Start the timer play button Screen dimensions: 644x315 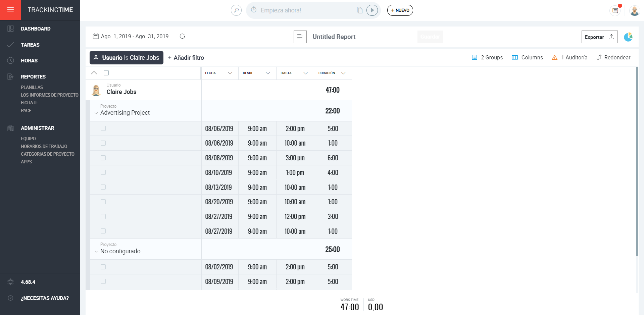[372, 10]
